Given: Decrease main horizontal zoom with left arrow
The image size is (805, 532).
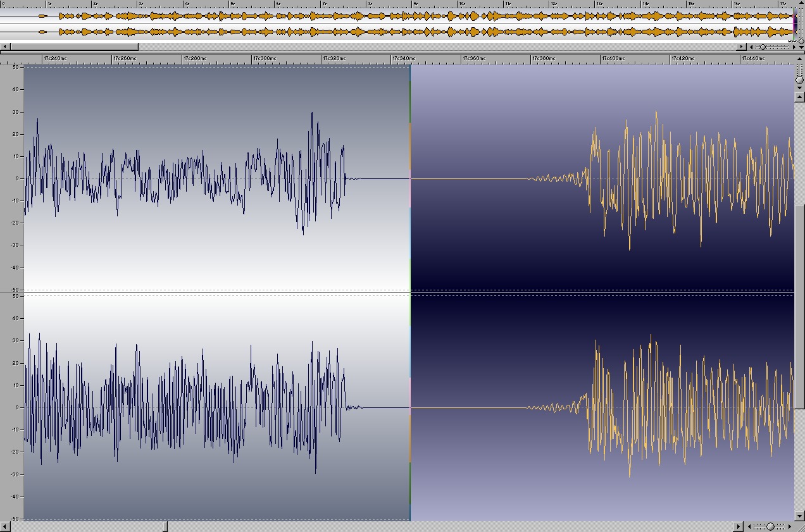Looking at the screenshot, I should [x=750, y=526].
